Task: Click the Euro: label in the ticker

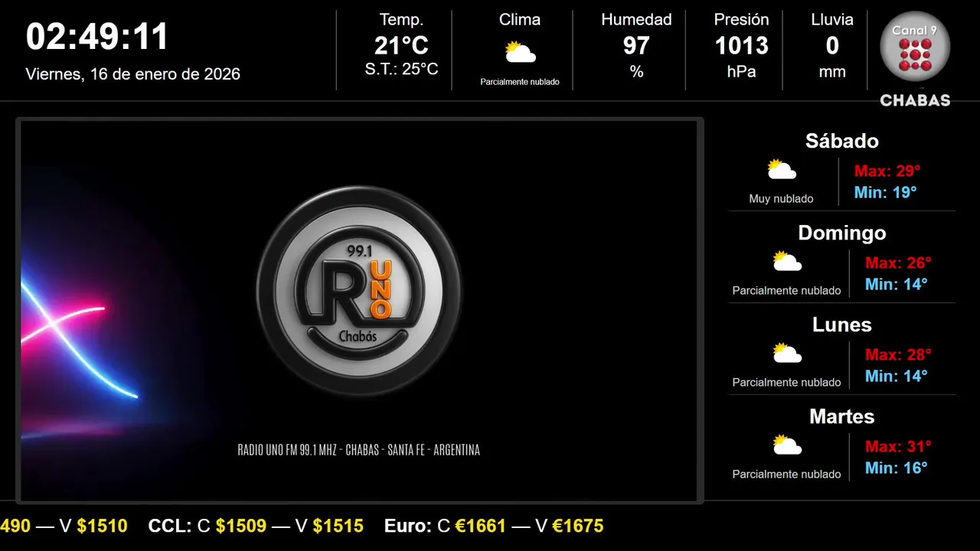Action: pos(408,526)
